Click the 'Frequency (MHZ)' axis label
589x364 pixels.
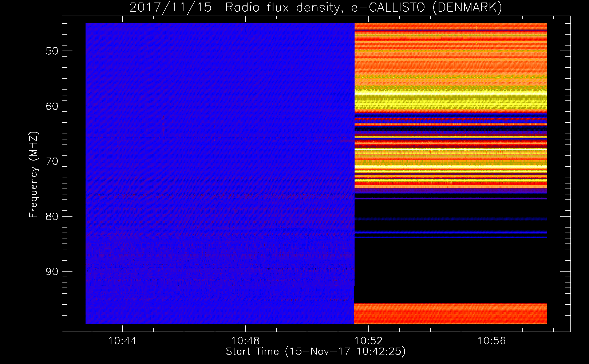pos(33,175)
